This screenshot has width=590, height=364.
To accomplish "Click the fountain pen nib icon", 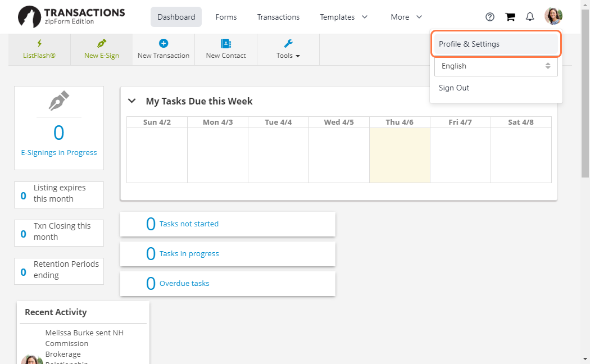I will [x=58, y=101].
